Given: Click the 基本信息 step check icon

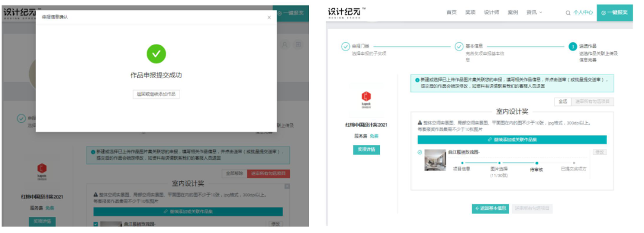Looking at the screenshot, I should point(459,46).
